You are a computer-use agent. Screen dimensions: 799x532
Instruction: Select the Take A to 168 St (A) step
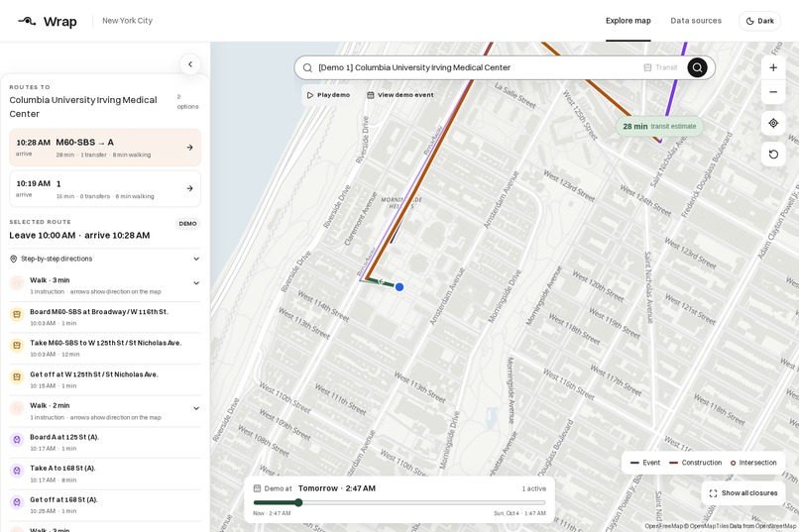pyautogui.click(x=105, y=474)
